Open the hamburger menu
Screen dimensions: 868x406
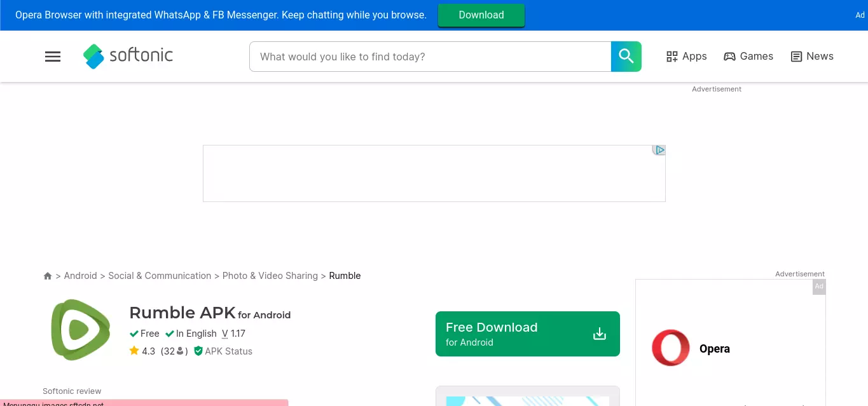(53, 57)
